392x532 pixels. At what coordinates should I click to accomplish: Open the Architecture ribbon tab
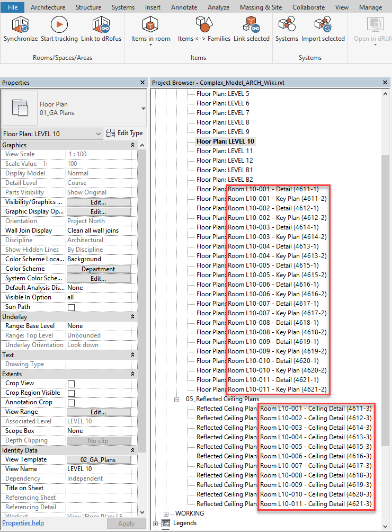48,7
